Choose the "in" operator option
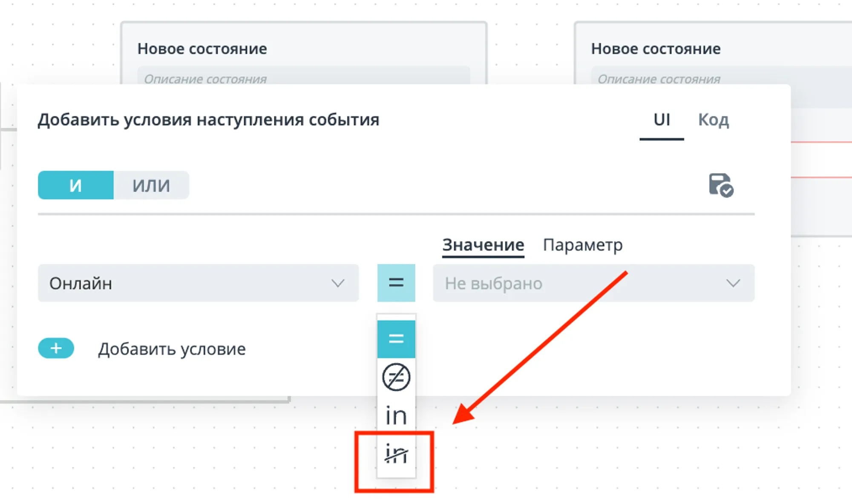This screenshot has width=852, height=504. pos(396,415)
